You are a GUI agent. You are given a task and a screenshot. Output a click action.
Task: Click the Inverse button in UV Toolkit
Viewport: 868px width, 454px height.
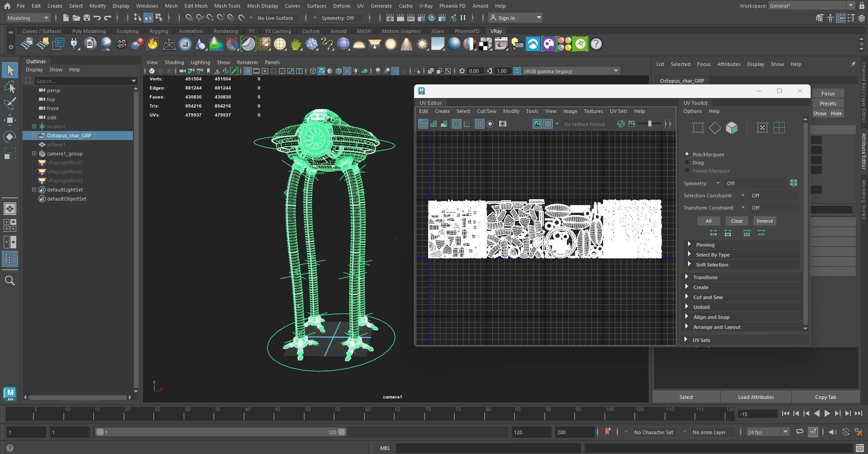tap(764, 221)
